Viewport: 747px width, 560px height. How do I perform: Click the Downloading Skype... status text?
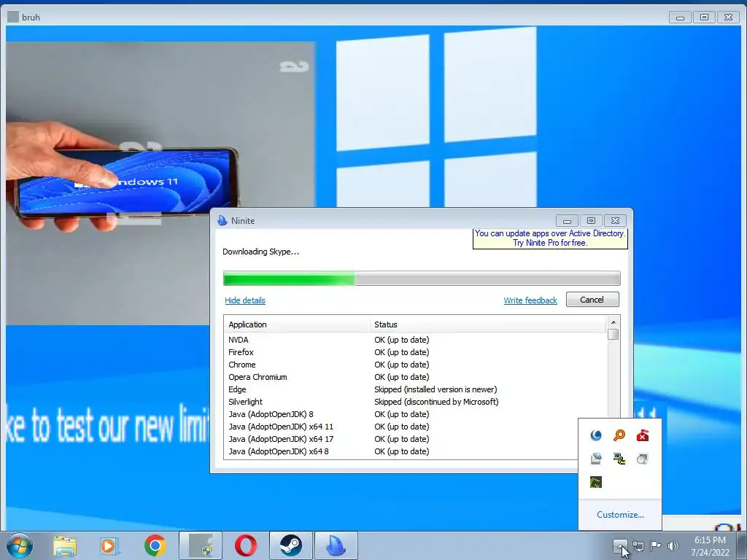pyautogui.click(x=260, y=252)
